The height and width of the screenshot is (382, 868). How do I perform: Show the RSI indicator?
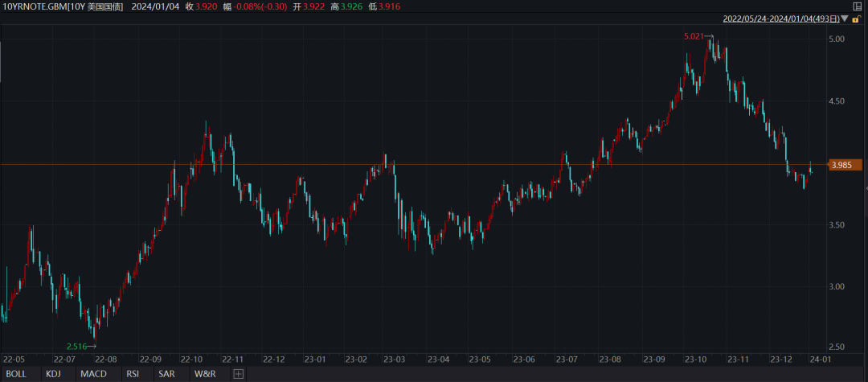click(x=133, y=374)
